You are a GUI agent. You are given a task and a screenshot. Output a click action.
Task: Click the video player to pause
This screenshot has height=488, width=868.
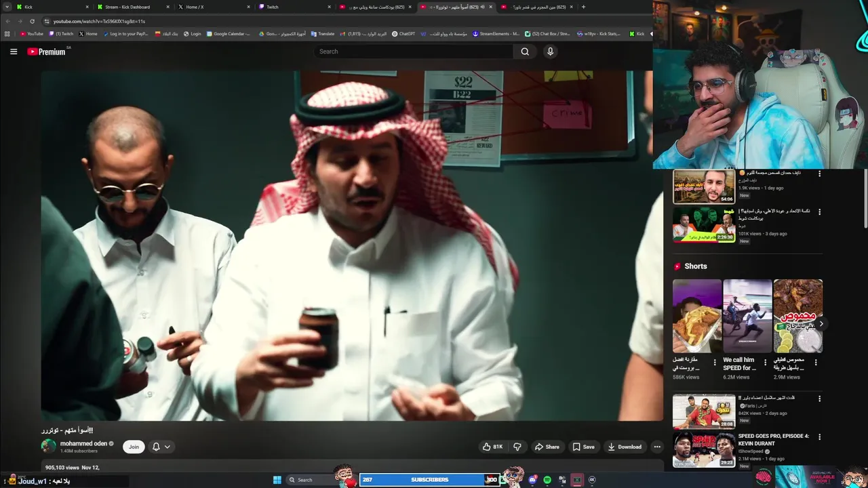click(x=352, y=245)
